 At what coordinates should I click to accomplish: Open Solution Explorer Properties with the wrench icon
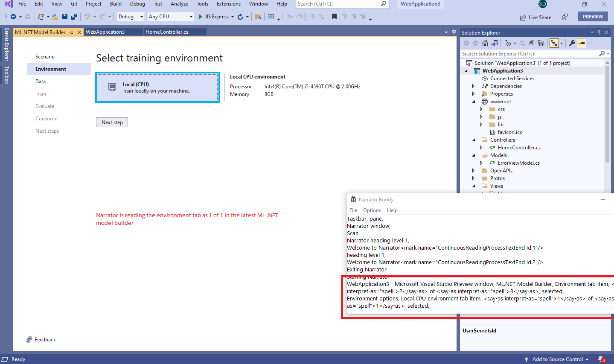(x=572, y=43)
